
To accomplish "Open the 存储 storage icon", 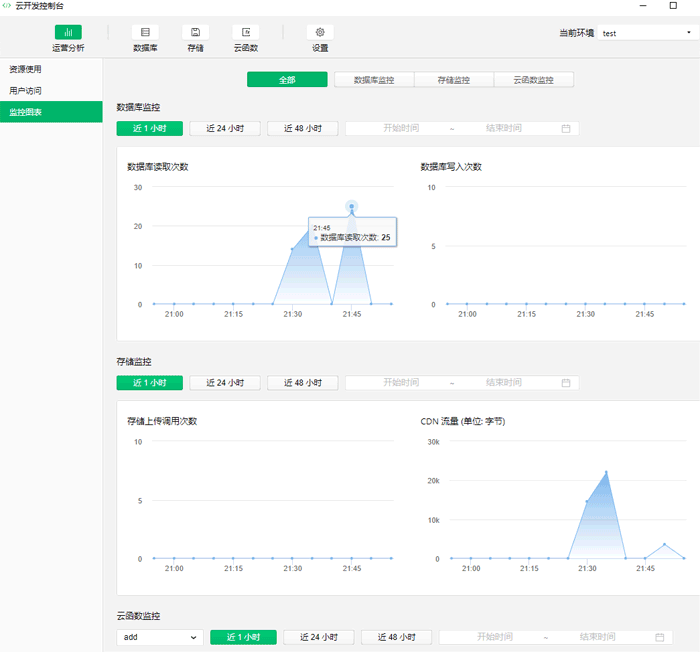I will (x=196, y=32).
